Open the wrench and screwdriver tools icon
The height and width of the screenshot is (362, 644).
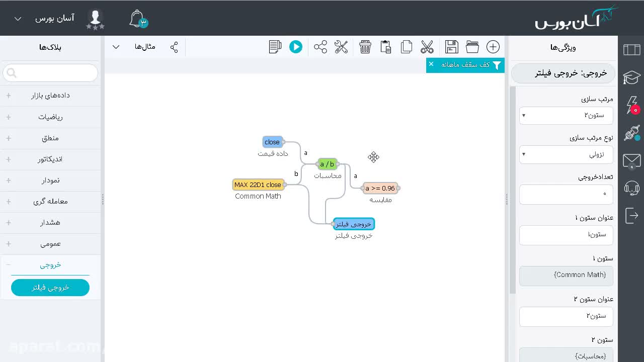(x=341, y=47)
